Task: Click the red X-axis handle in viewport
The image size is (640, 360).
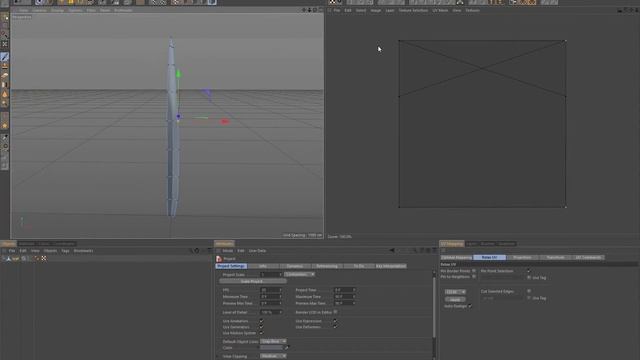Action: (x=224, y=122)
